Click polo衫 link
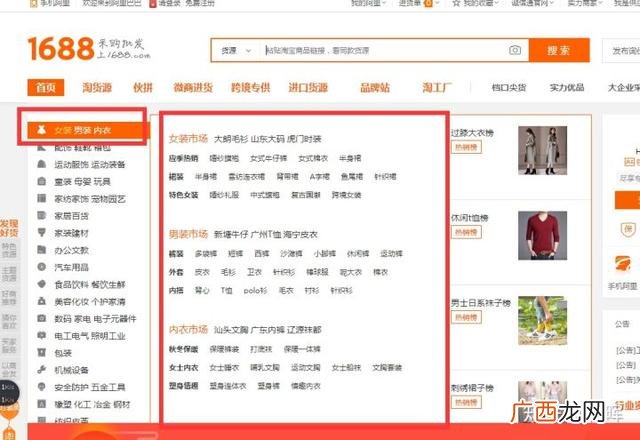This screenshot has height=440, width=640. [256, 291]
